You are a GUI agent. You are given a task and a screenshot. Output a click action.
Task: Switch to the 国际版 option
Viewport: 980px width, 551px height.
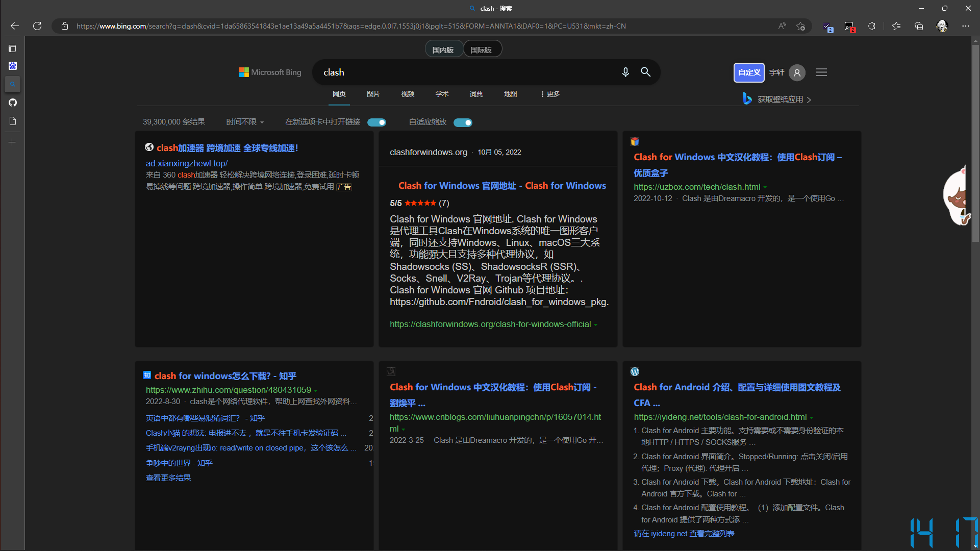[x=482, y=48]
